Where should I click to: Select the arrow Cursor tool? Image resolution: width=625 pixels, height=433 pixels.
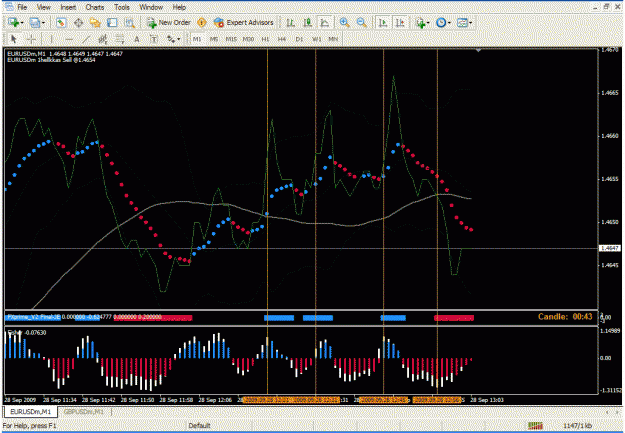click(14, 39)
